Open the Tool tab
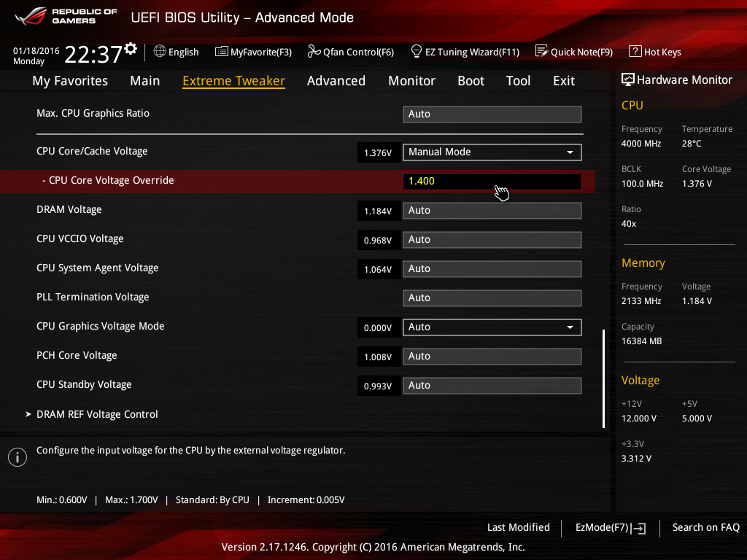 519,81
